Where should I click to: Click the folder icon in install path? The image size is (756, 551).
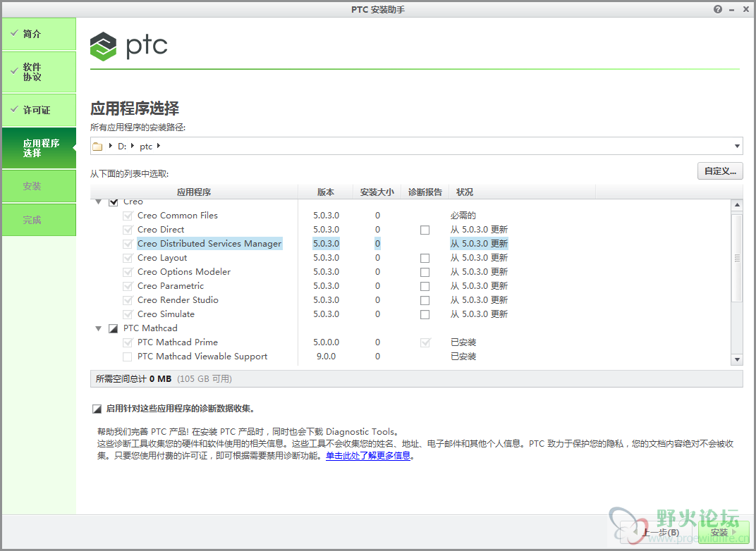(97, 147)
